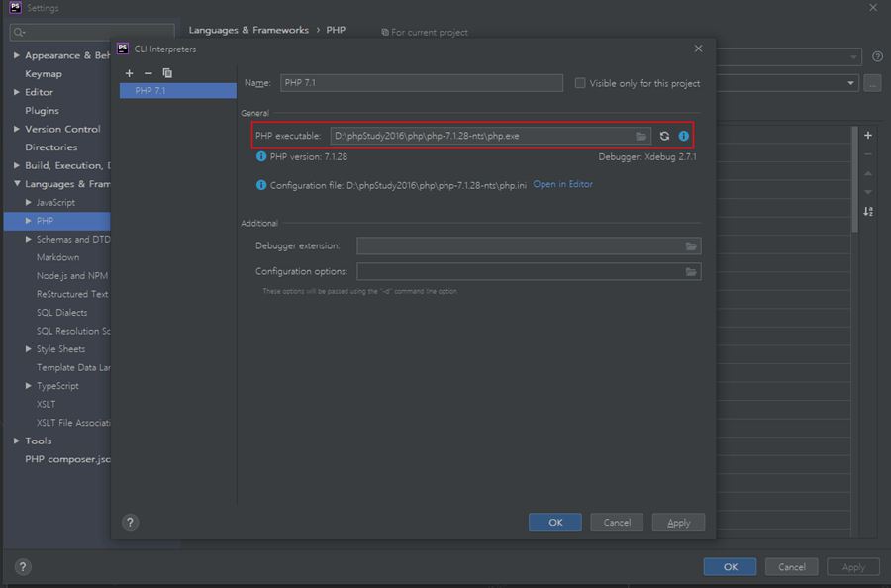Reload the PHP executable info
Image resolution: width=891 pixels, height=588 pixels.
pyautogui.click(x=664, y=136)
